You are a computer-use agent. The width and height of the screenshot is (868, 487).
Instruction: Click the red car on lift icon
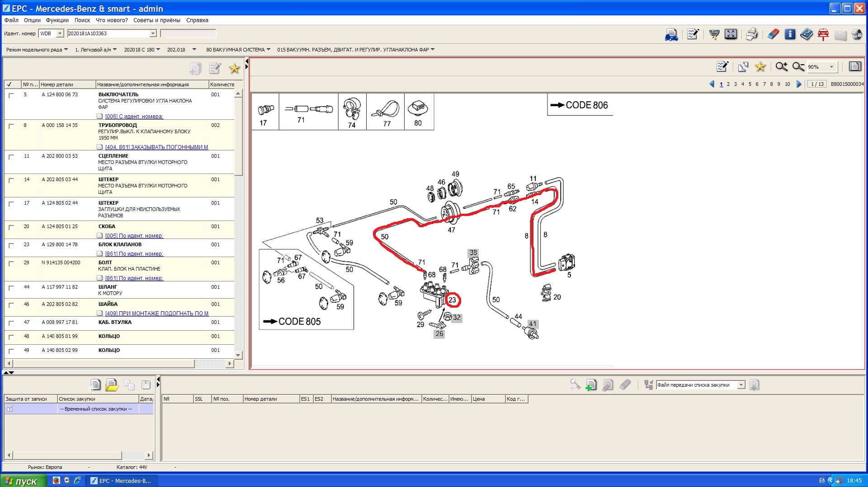coord(823,34)
